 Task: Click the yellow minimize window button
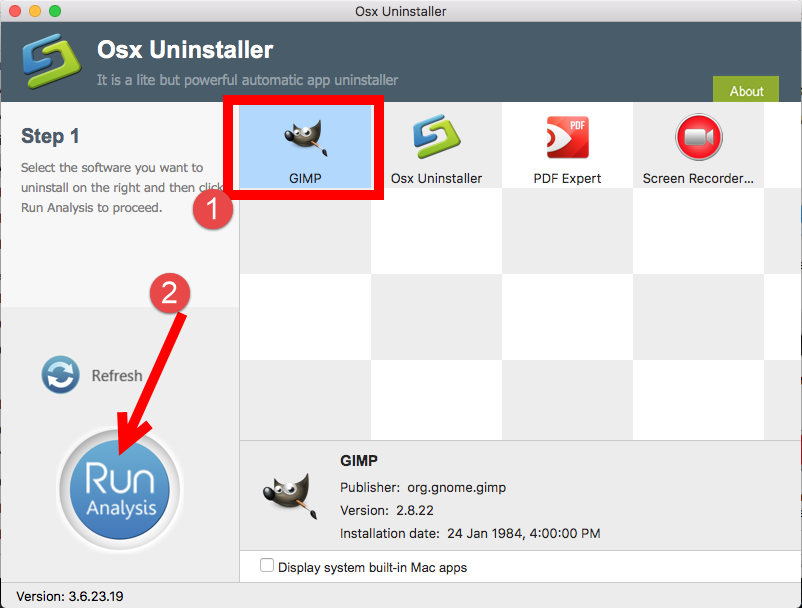tap(35, 11)
